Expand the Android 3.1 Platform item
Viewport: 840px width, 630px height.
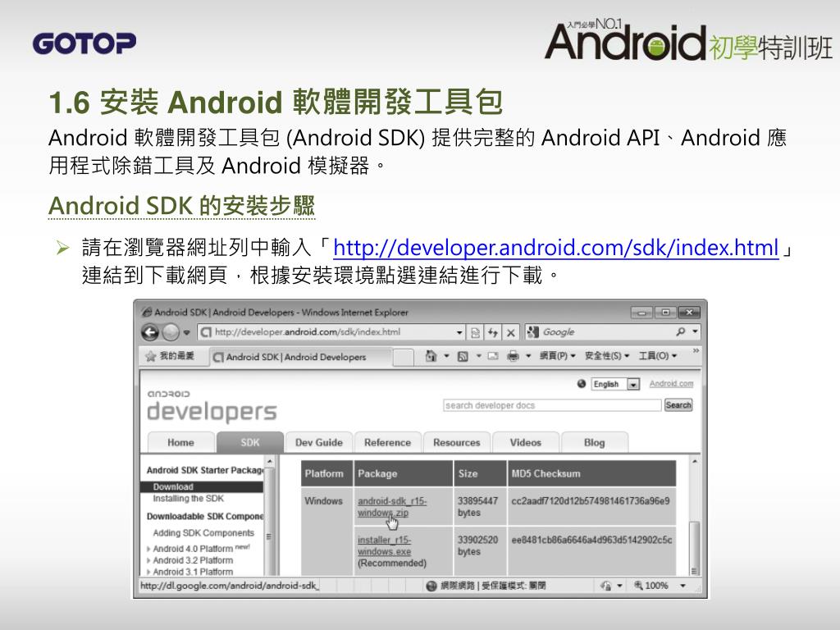tap(148, 572)
